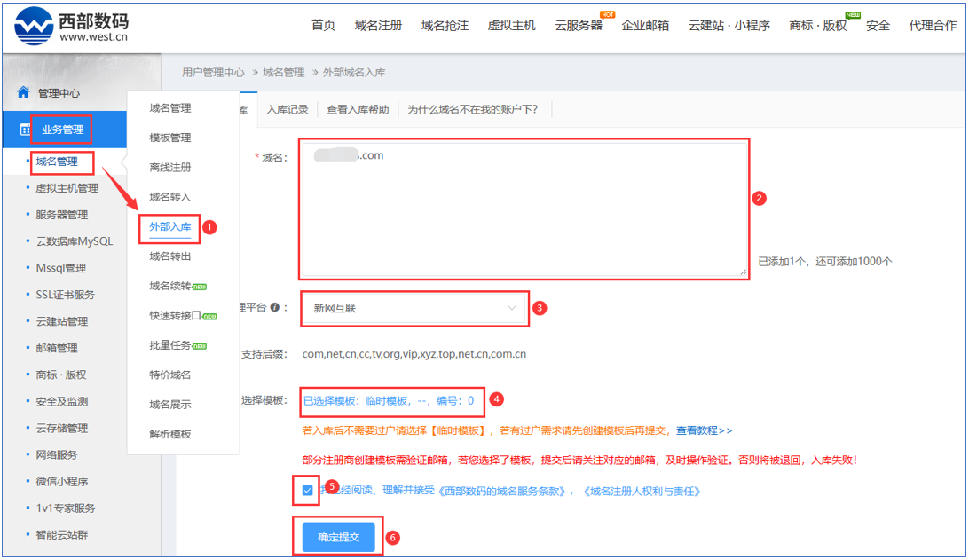Open 云服务器 in the top navigation
The image size is (969, 560).
[x=579, y=26]
